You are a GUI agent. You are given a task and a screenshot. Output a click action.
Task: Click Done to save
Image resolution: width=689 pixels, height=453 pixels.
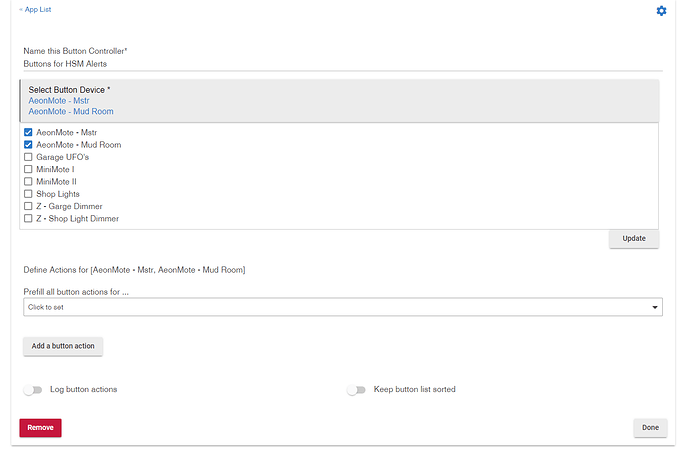[x=650, y=428]
